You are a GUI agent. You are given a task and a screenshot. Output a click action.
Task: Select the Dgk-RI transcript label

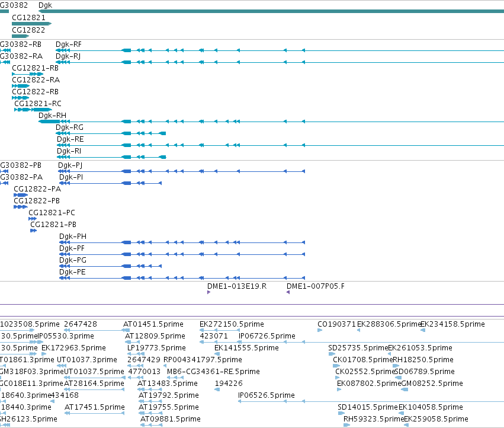[x=69, y=151]
